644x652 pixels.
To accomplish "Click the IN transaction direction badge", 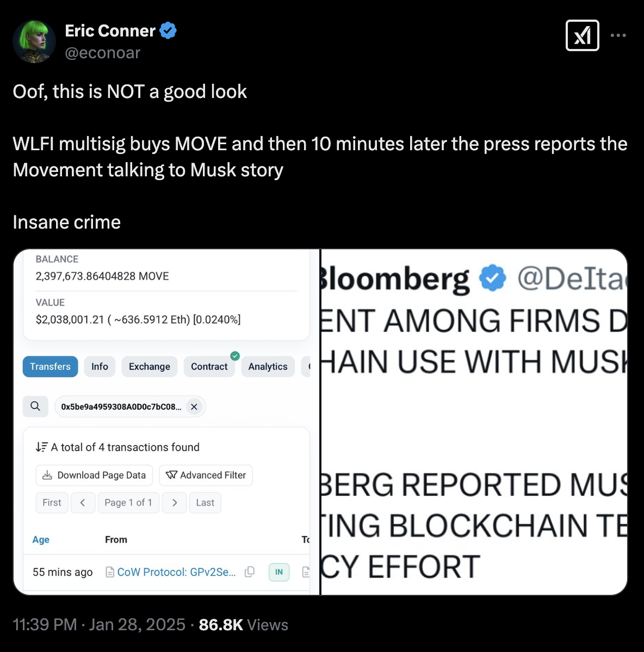I will 278,572.
